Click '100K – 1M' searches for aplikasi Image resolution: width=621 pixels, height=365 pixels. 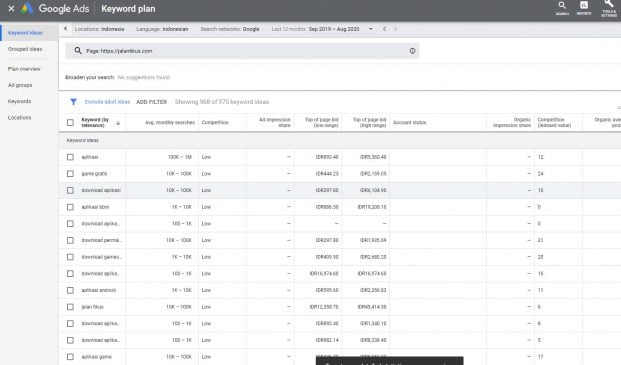pyautogui.click(x=179, y=157)
